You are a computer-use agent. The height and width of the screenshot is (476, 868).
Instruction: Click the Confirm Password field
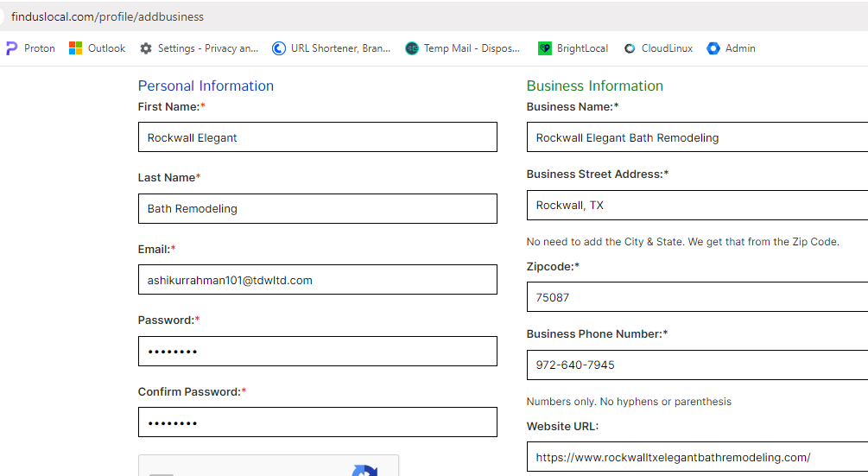pos(318,422)
